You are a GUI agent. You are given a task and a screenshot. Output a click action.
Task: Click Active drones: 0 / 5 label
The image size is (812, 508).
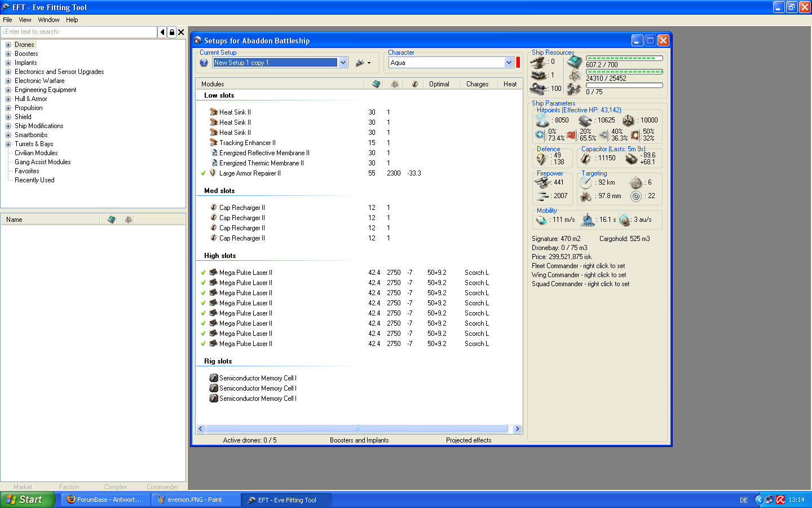pos(250,440)
